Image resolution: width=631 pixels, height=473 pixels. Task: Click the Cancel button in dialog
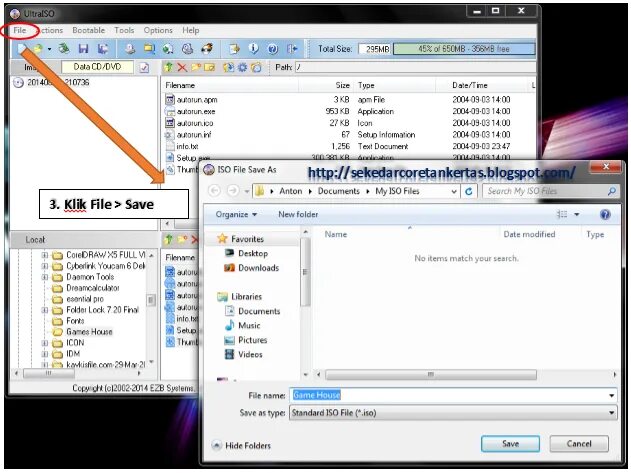579,444
